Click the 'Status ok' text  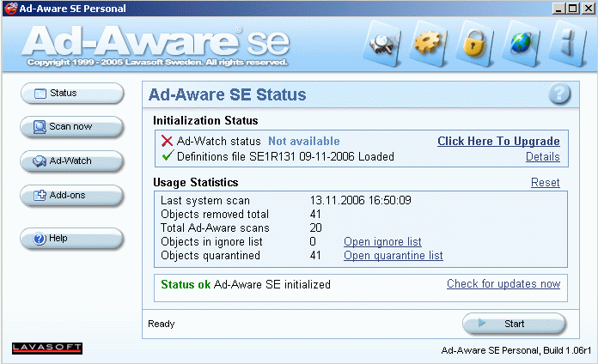tap(186, 284)
